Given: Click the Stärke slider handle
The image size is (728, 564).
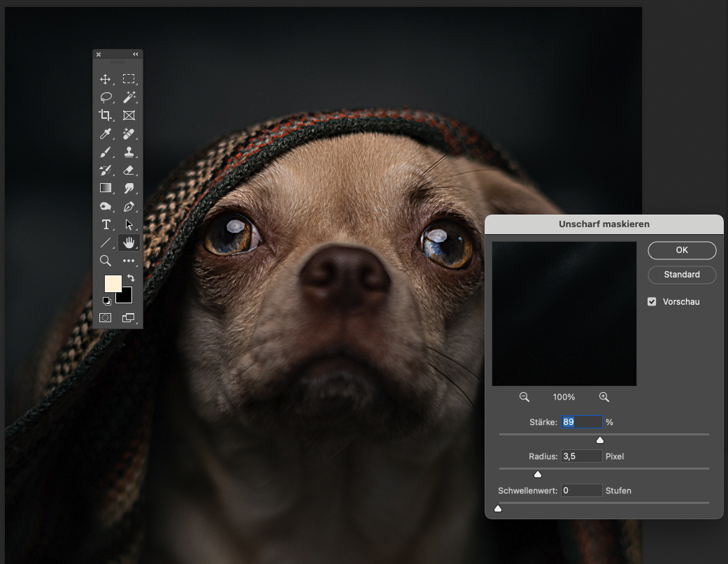Looking at the screenshot, I should (x=599, y=440).
